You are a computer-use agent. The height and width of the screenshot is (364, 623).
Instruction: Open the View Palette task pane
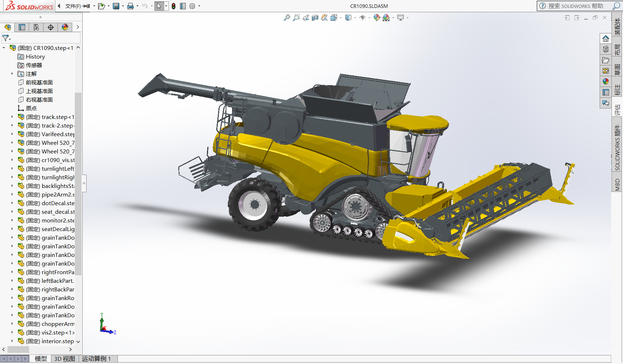pos(606,71)
